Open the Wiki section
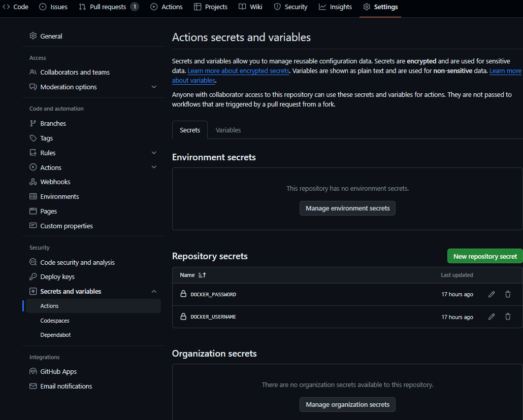Image resolution: width=523 pixels, height=420 pixels. click(x=250, y=7)
